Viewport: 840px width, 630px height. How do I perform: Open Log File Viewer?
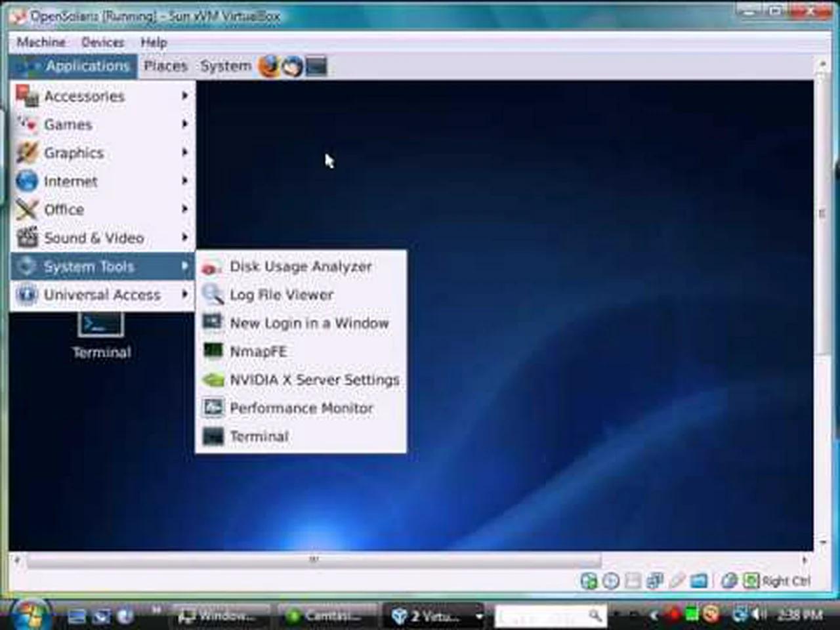click(281, 295)
